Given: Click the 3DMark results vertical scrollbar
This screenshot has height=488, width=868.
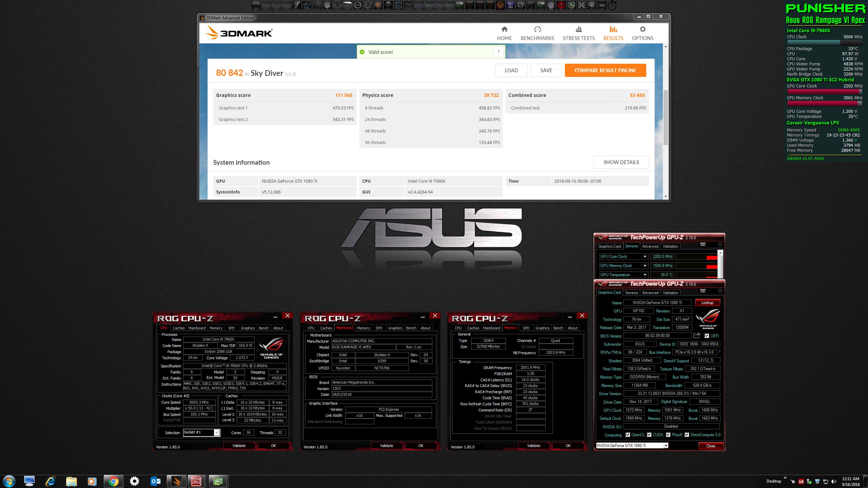Looking at the screenshot, I should 666,117.
